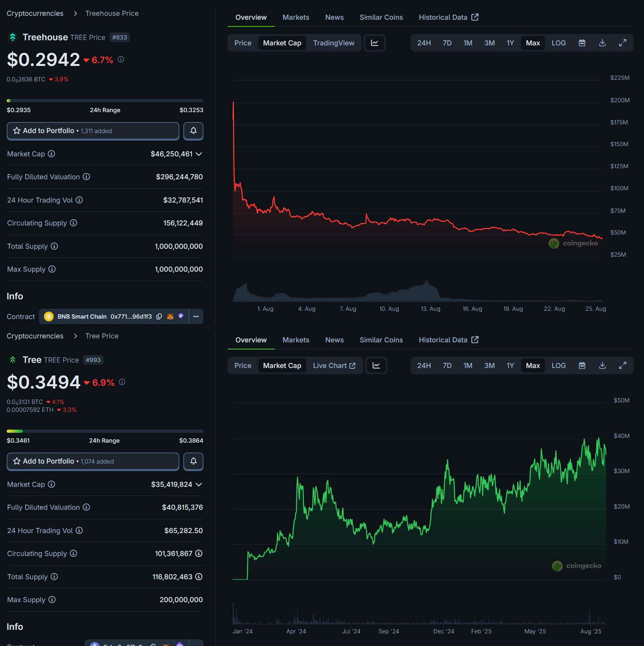The image size is (644, 646).
Task: Click info icon beside Tree 6.9% change
Action: pyautogui.click(x=122, y=382)
